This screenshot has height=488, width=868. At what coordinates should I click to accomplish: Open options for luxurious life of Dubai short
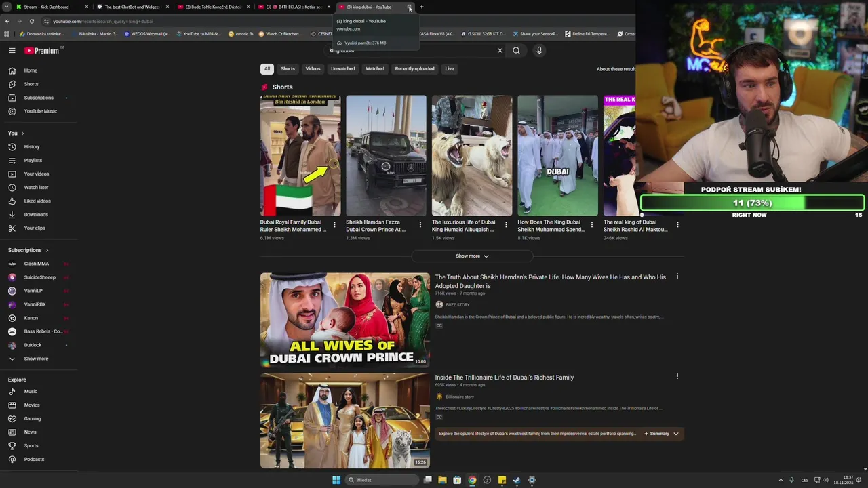pyautogui.click(x=506, y=224)
